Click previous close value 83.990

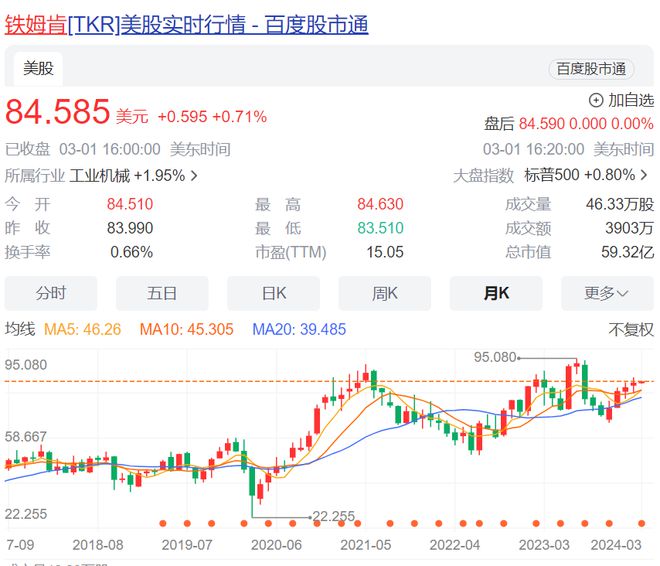[x=130, y=228]
